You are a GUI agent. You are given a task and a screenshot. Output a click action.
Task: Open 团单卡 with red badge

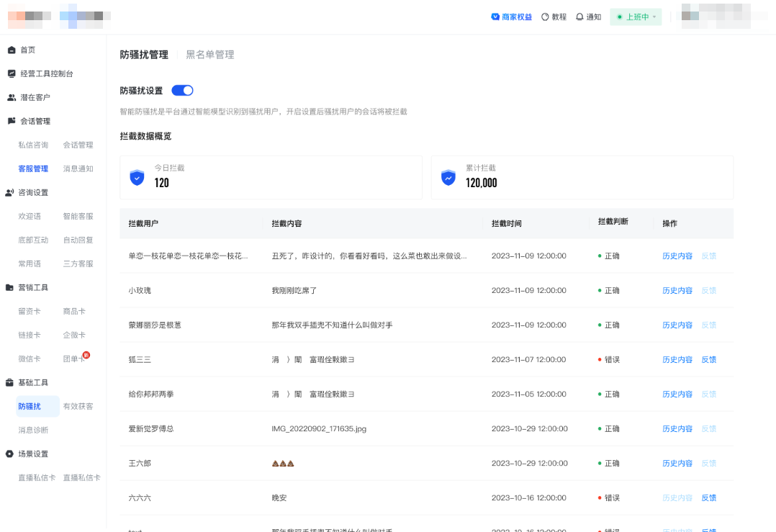(x=74, y=358)
